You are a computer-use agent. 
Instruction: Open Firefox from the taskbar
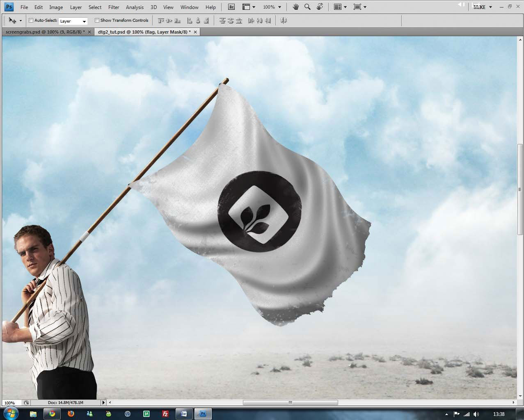pyautogui.click(x=71, y=414)
